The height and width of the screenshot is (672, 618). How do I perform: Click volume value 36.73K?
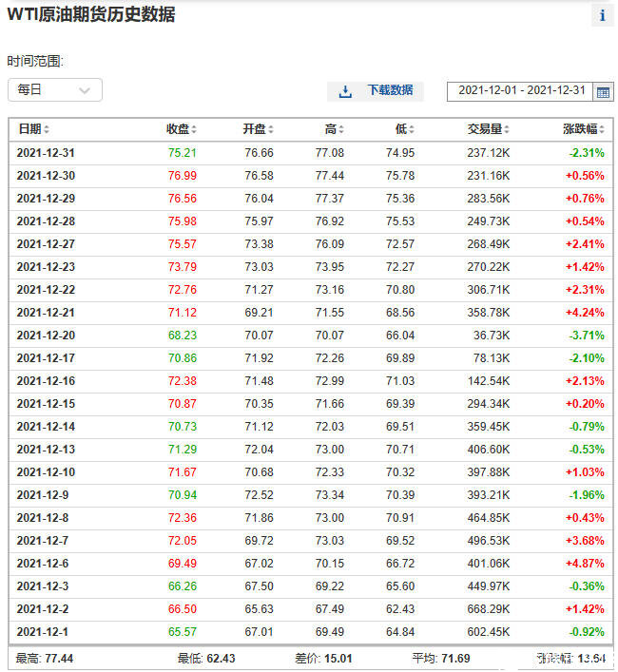pos(492,336)
